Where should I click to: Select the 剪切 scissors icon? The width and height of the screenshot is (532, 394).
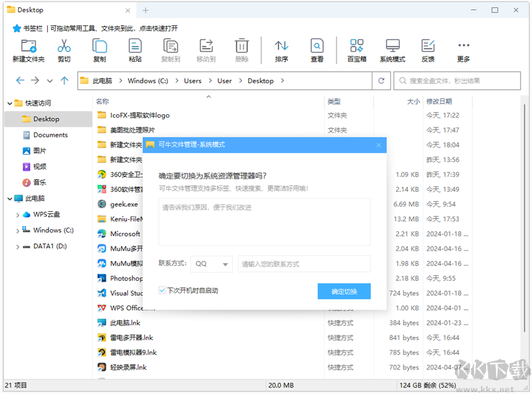(x=64, y=46)
